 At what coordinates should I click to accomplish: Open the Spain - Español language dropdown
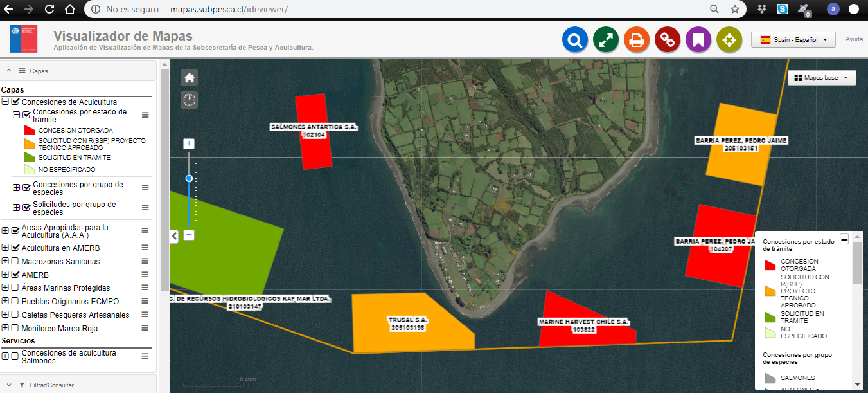[793, 39]
